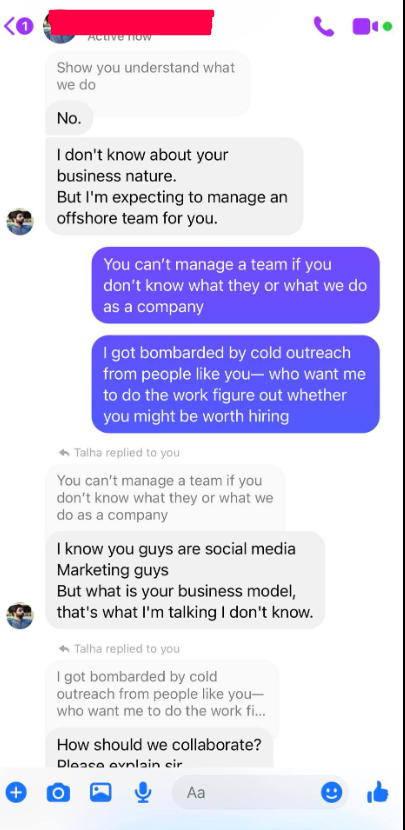Tap the Aa message input field
This screenshot has height=830, width=405.
(260, 792)
